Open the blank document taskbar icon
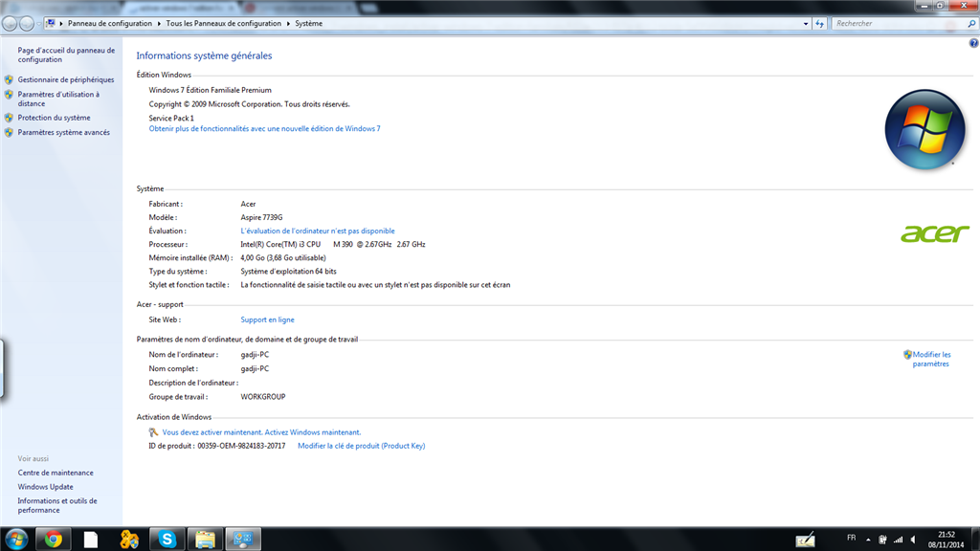 point(91,540)
